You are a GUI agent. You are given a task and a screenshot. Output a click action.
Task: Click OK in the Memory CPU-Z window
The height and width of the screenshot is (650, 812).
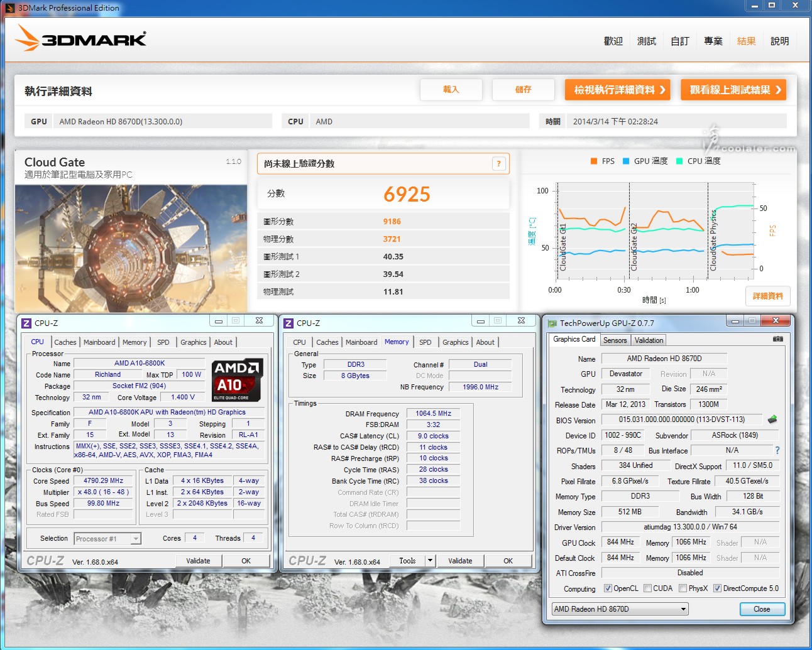click(x=508, y=561)
